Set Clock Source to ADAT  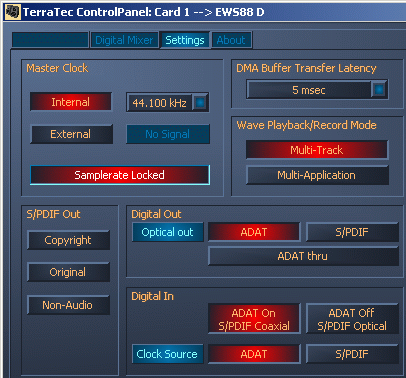[254, 354]
